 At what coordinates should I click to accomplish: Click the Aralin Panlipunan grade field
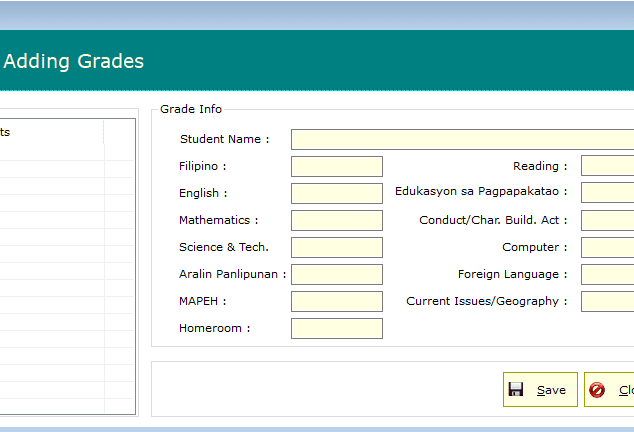[x=336, y=274]
